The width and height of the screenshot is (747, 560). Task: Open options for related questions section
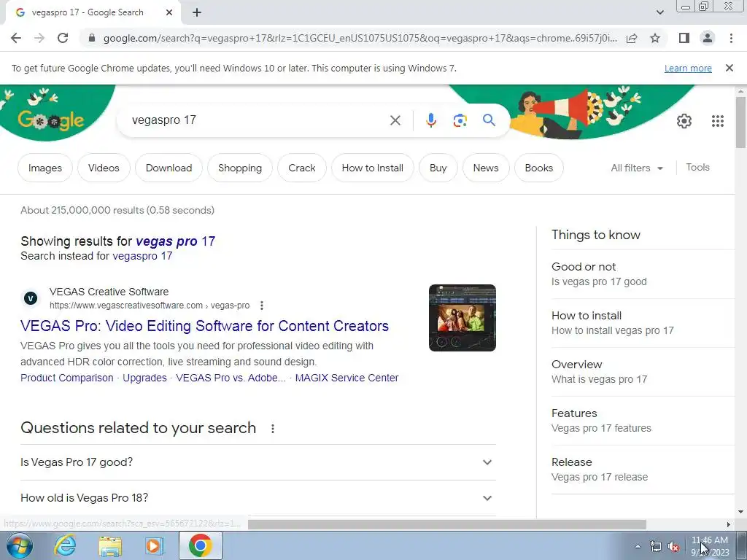coord(273,429)
